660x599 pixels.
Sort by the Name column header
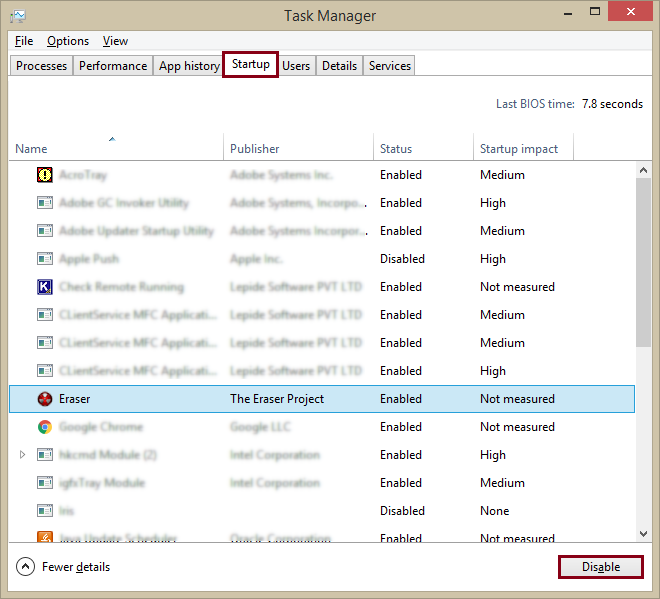tap(116, 147)
